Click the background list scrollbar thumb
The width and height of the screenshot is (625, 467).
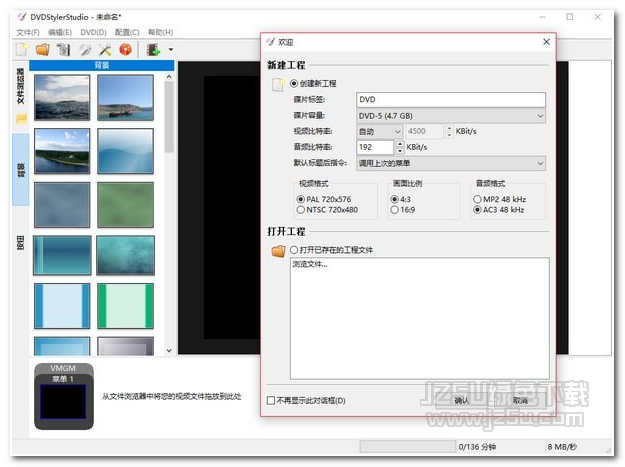coord(169,117)
